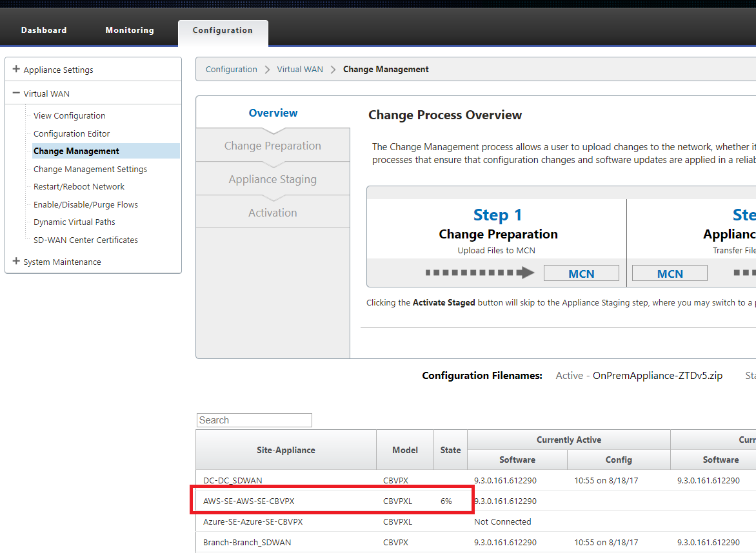Click the active filename OnPremAppliance-ZTDv5.zip
Screen dimensions: 756x553
[x=658, y=376]
